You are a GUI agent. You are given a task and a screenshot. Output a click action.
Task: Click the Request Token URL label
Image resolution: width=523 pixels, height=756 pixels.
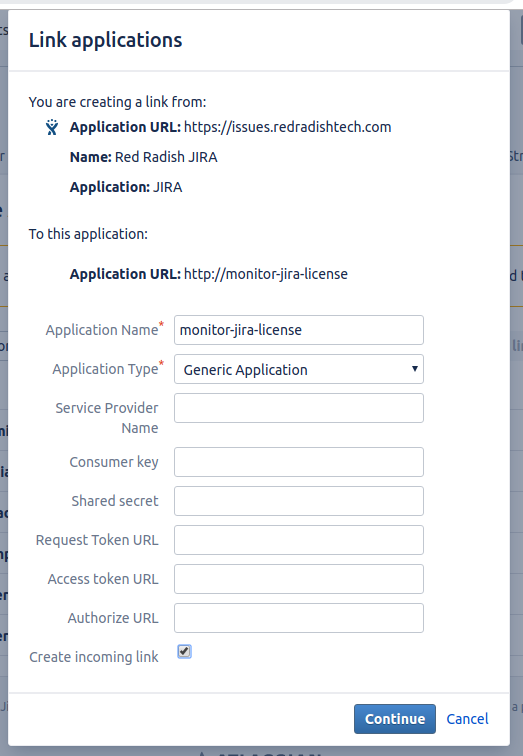(x=97, y=540)
